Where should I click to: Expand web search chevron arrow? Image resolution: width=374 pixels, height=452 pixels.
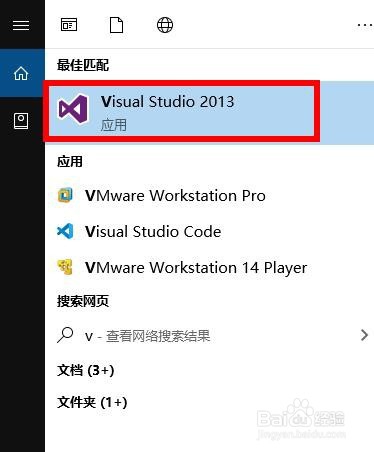[364, 335]
